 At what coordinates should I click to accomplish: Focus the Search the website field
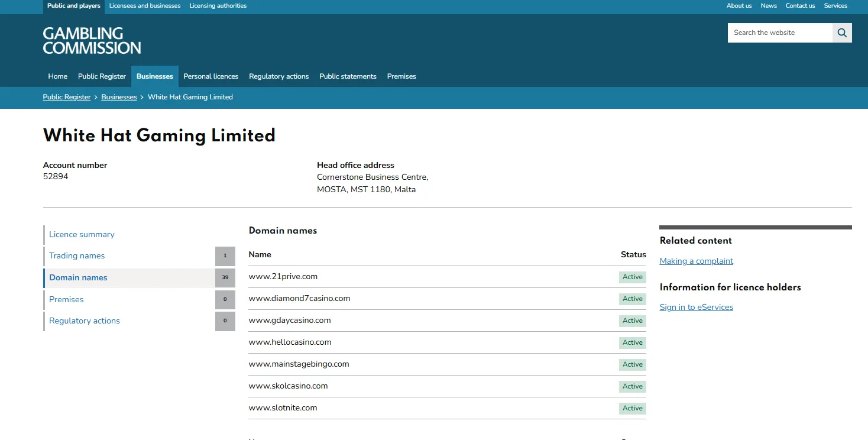pyautogui.click(x=780, y=33)
